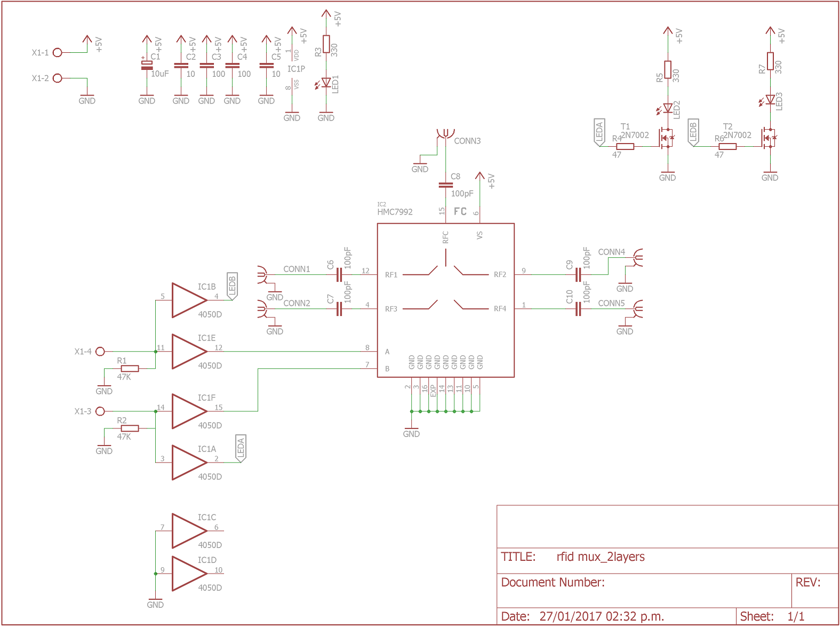Click capacitor C2 symbol

click(x=181, y=66)
